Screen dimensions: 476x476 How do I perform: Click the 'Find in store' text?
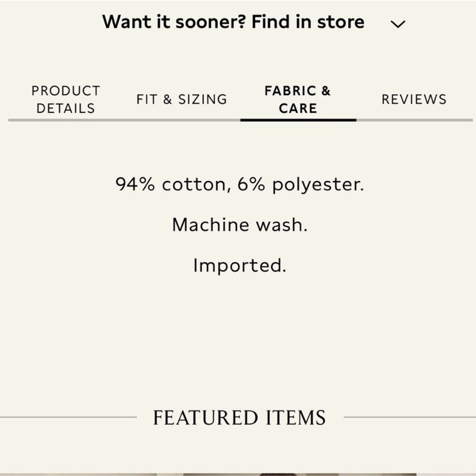click(x=307, y=22)
